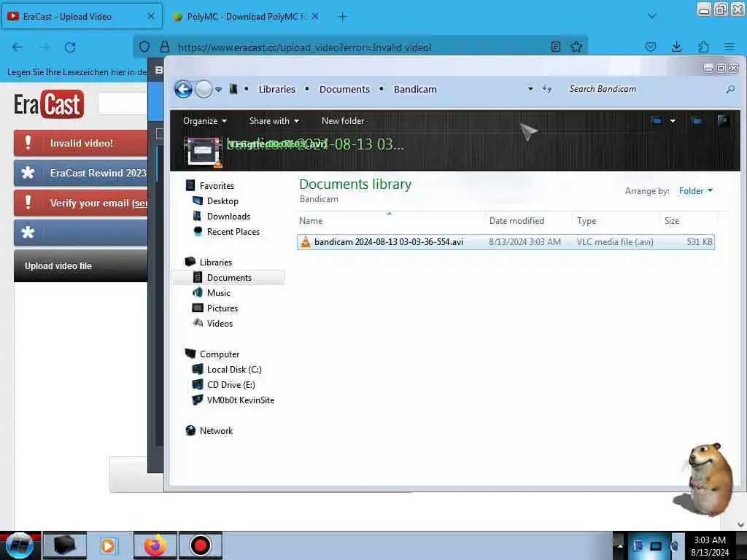The width and height of the screenshot is (747, 560).
Task: Show hidden system tray icons
Action: tap(620, 545)
